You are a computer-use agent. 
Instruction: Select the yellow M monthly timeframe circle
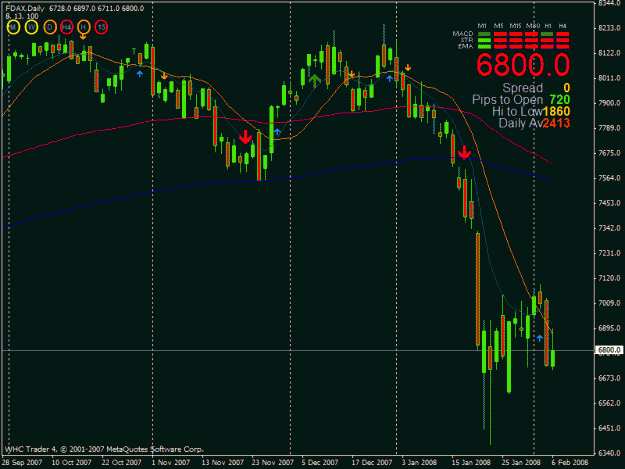coord(13,27)
